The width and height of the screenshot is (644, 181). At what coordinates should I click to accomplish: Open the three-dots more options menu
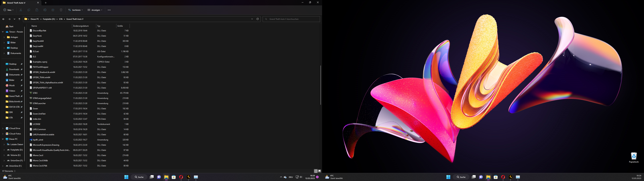pos(109,10)
